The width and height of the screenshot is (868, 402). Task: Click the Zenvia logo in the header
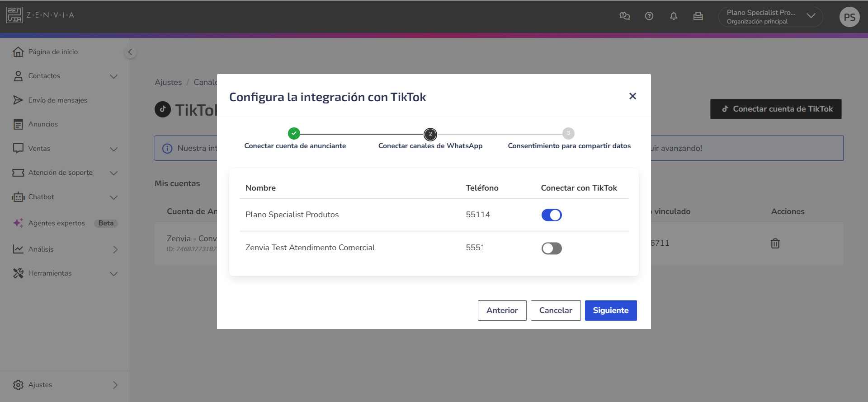[40, 15]
